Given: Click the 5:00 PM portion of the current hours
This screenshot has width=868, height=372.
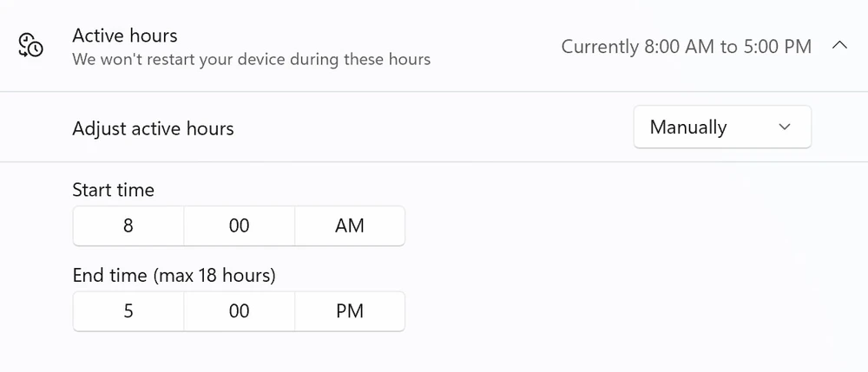Looking at the screenshot, I should click(x=777, y=47).
